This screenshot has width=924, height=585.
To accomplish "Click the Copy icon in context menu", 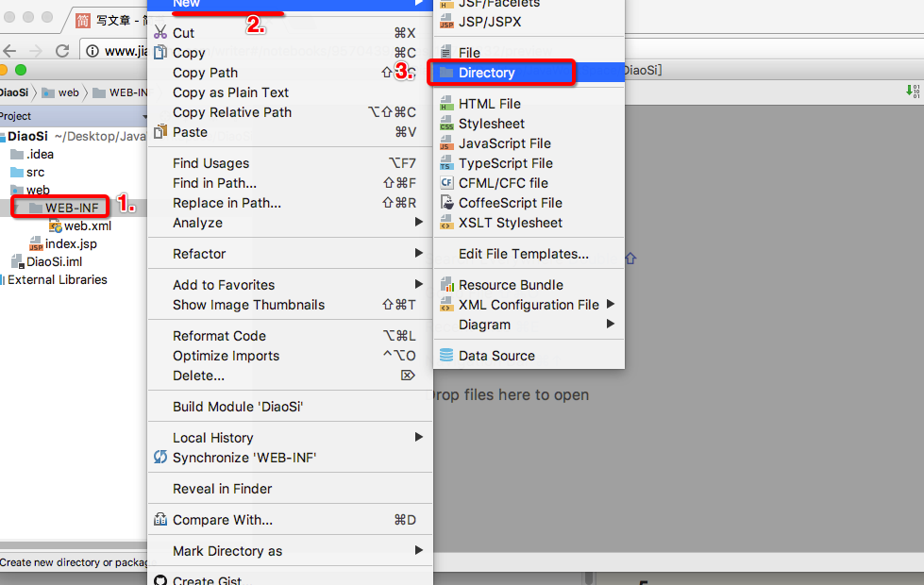I will pyautogui.click(x=160, y=52).
